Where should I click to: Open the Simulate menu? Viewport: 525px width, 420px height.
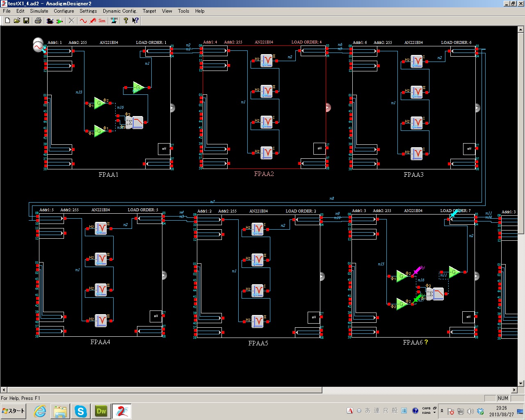coord(39,11)
